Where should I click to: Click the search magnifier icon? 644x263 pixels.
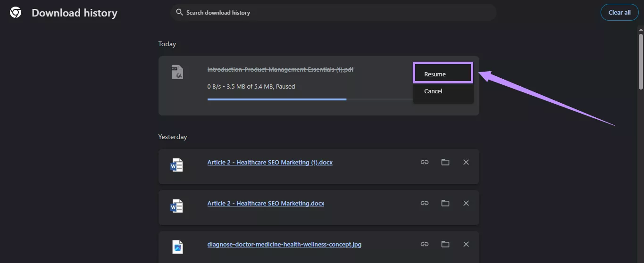point(179,12)
